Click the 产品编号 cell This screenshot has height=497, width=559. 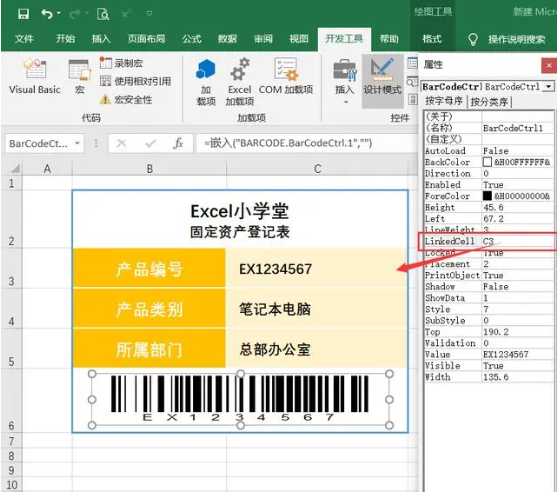point(149,269)
